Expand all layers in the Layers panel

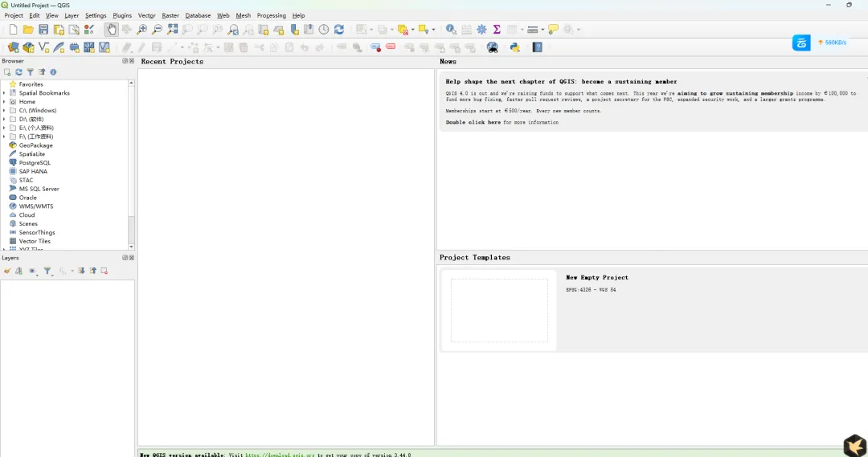coord(81,271)
